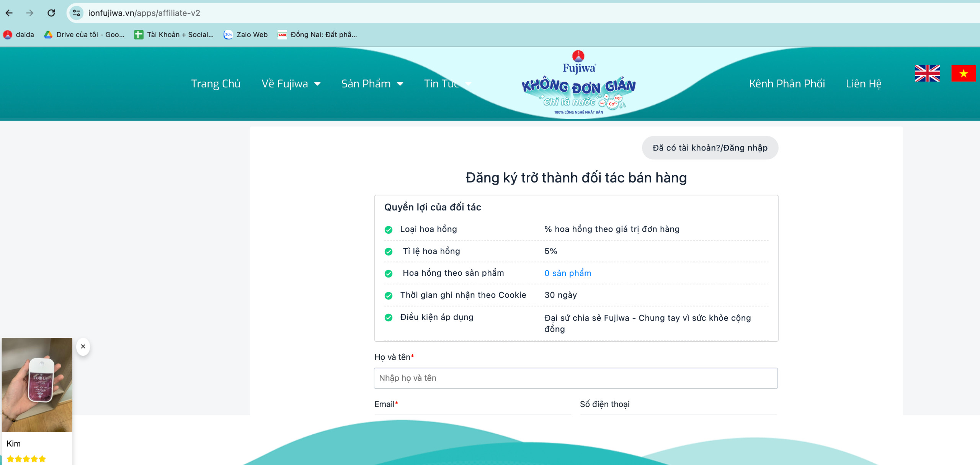Switch language with Vietnam flag icon
Viewport: 980px width, 465px height.
[963, 73]
